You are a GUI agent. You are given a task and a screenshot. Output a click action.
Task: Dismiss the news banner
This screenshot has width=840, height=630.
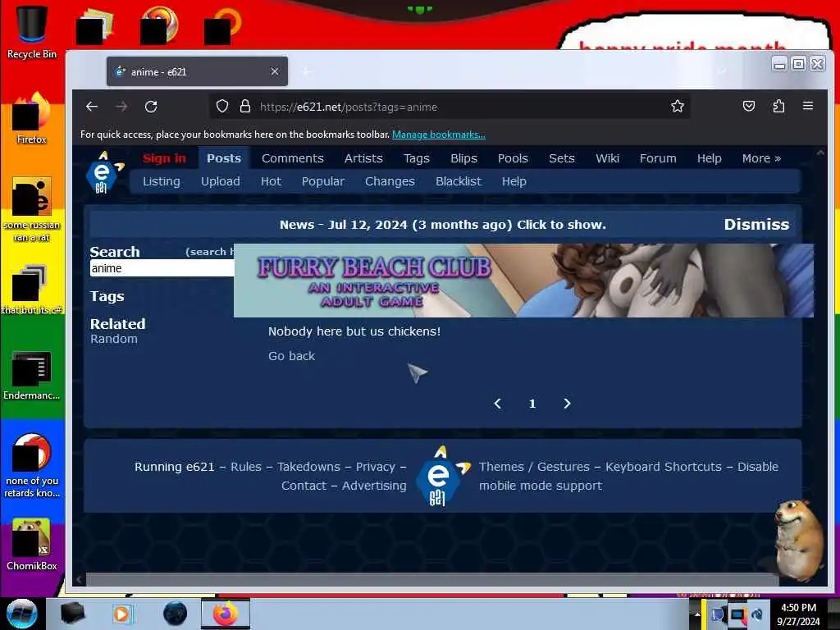[x=756, y=225]
